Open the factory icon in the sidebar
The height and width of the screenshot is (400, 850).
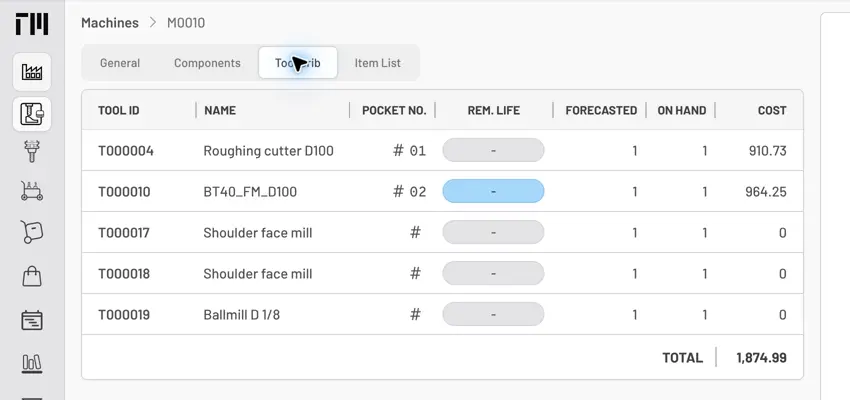[32, 72]
